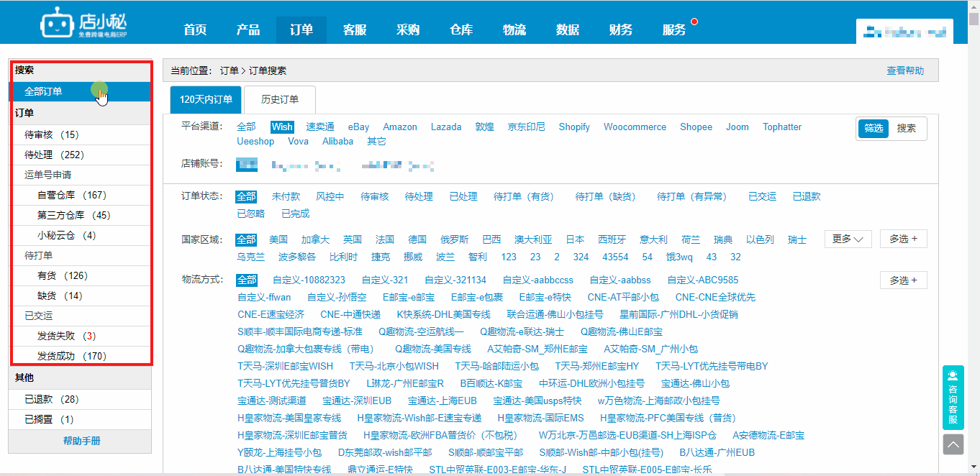
Task: Click 查看帮助 link
Action: click(905, 70)
